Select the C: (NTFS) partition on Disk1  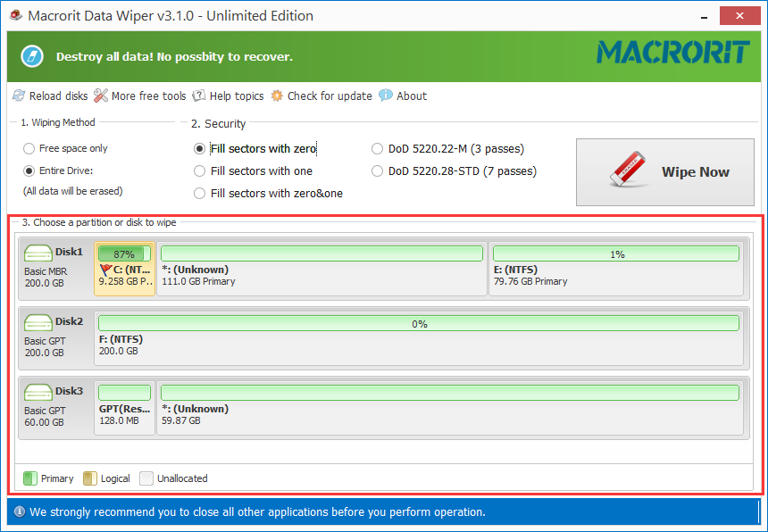[x=124, y=269]
